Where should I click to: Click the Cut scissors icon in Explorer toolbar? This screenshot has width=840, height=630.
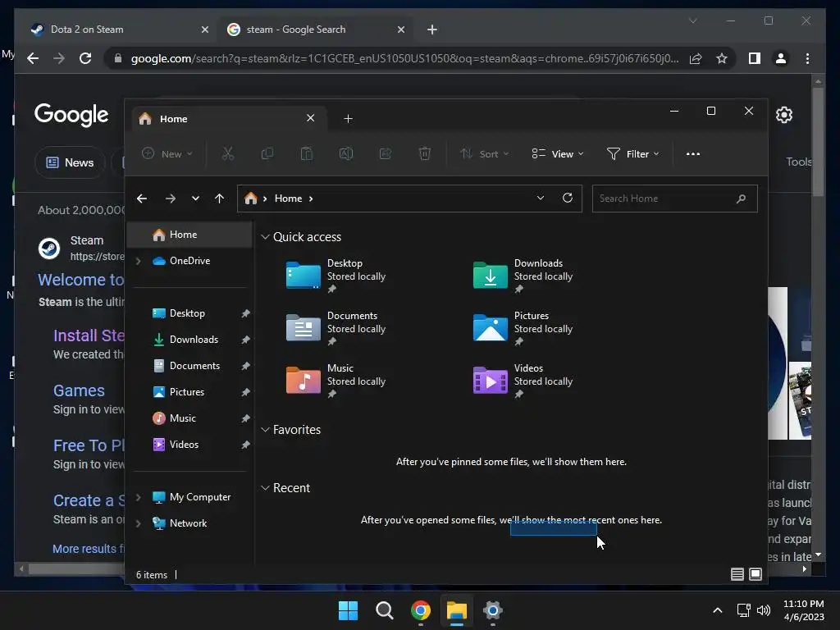pos(228,154)
